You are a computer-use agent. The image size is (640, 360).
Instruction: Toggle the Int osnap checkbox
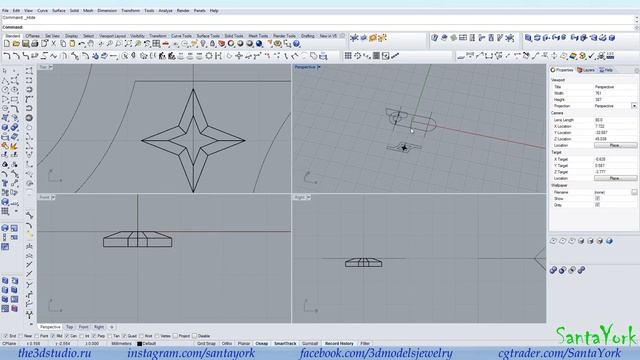pos(81,336)
